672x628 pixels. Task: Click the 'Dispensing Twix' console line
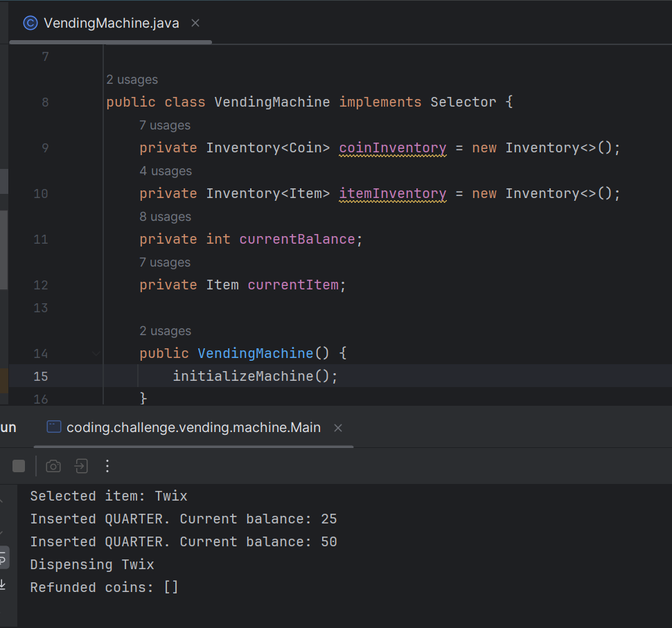click(91, 564)
